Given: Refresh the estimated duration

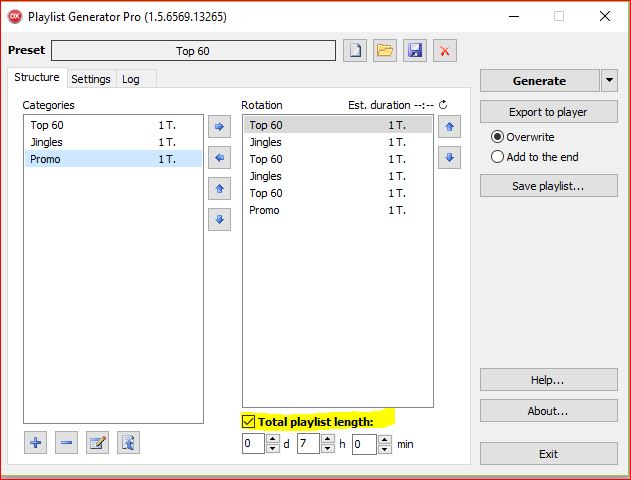Looking at the screenshot, I should tap(443, 105).
